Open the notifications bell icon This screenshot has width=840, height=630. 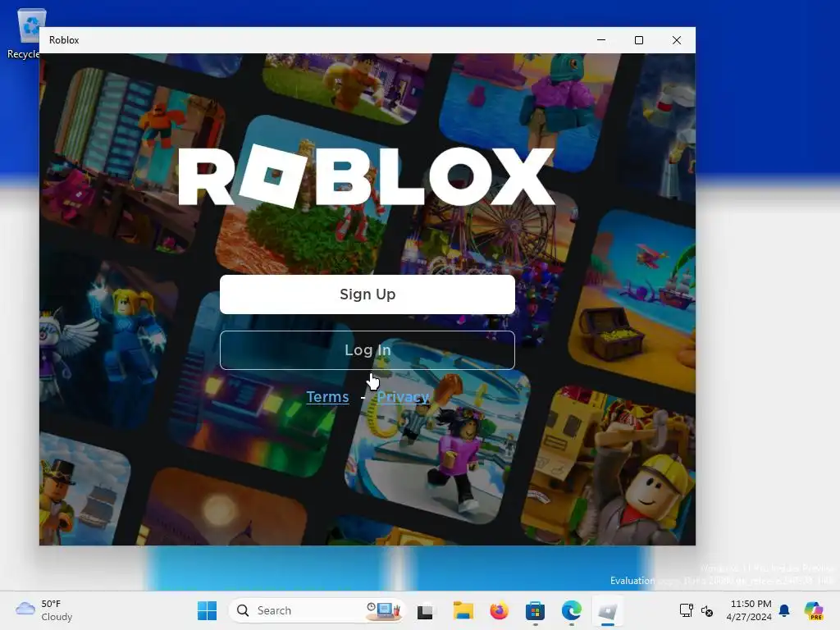pos(784,610)
